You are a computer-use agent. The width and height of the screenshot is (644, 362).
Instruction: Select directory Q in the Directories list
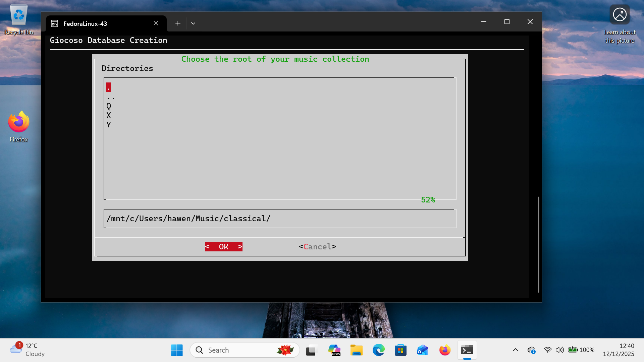[x=109, y=106]
